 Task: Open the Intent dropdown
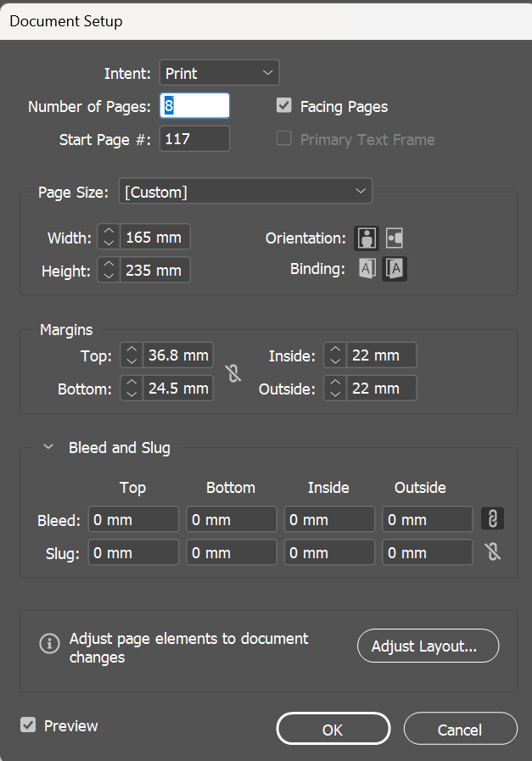tap(219, 73)
